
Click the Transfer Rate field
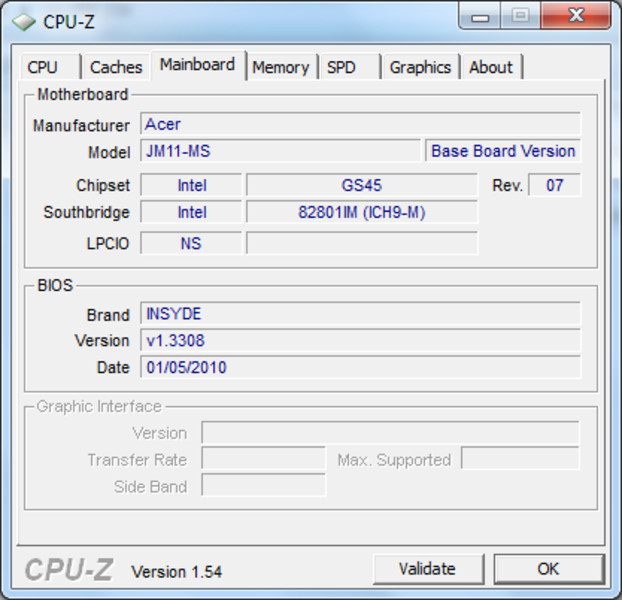tap(263, 459)
